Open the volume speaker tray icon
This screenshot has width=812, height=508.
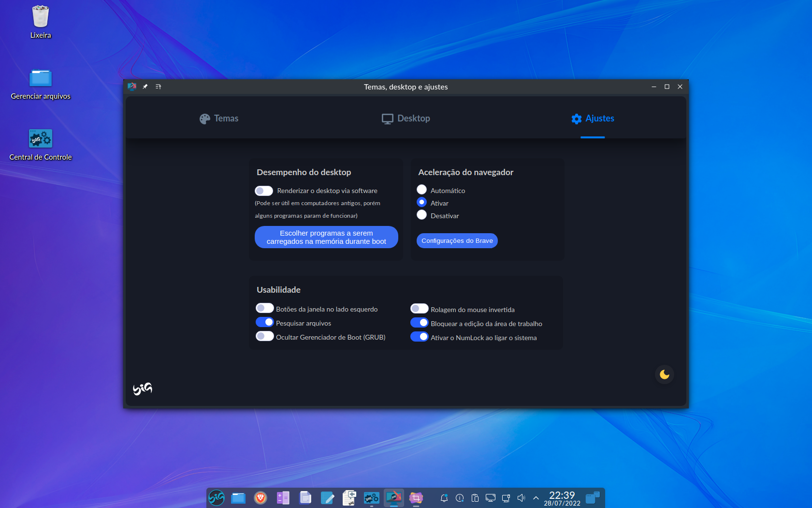522,498
